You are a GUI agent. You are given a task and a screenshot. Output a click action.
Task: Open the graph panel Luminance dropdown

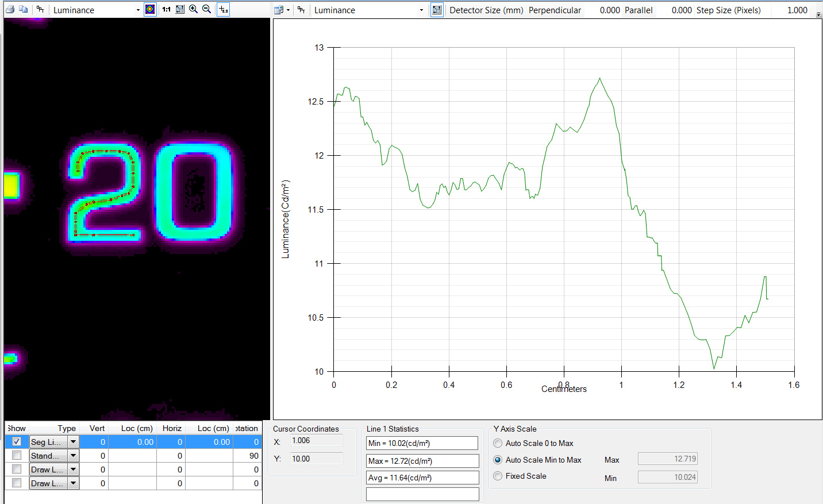pos(421,10)
